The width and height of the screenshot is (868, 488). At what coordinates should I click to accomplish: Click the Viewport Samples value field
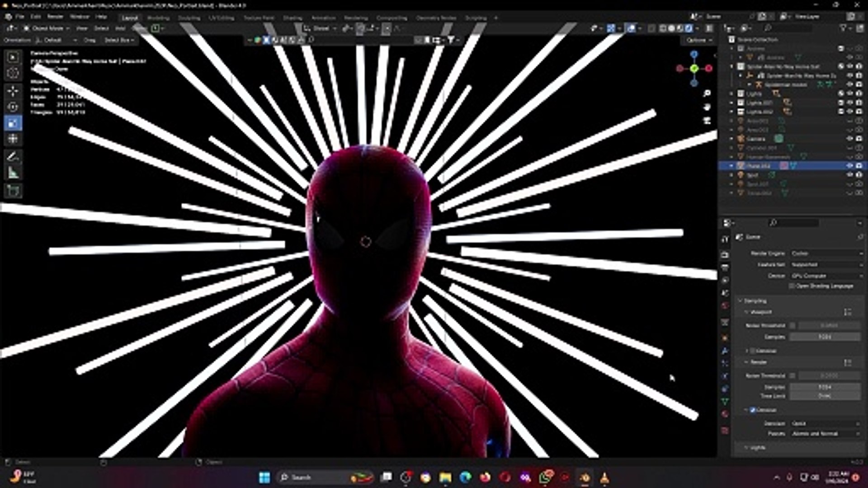825,337
